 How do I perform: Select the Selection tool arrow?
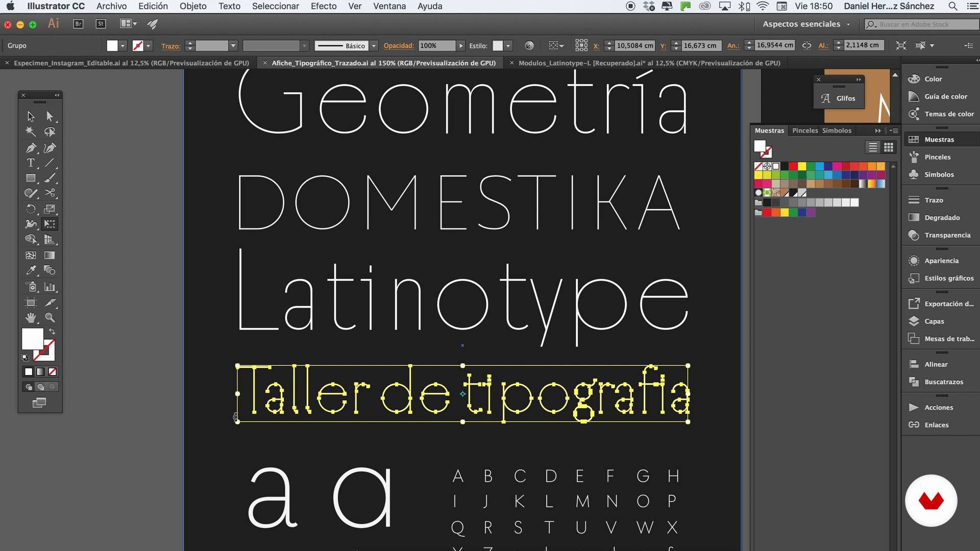[31, 116]
